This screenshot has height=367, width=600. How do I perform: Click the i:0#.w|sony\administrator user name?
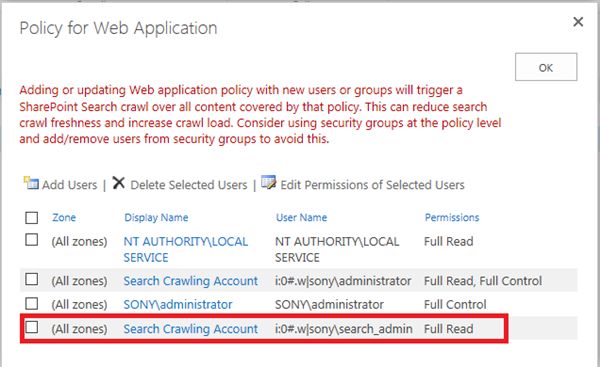tap(343, 281)
